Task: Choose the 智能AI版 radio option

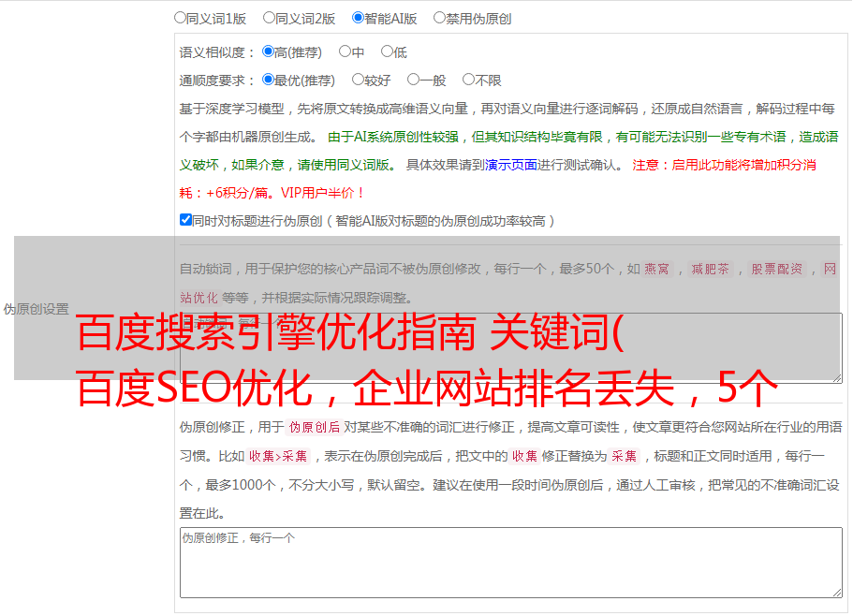Action: tap(358, 18)
